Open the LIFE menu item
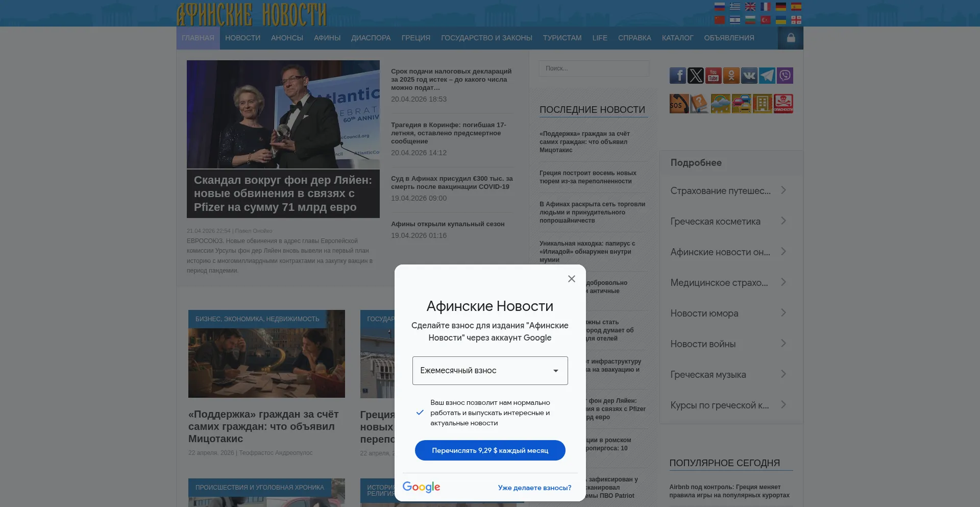Screen dimensions: 980x507 click(600, 38)
